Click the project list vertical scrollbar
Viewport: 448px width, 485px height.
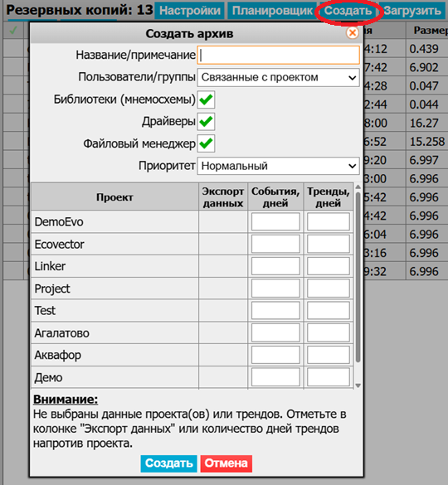(358, 277)
